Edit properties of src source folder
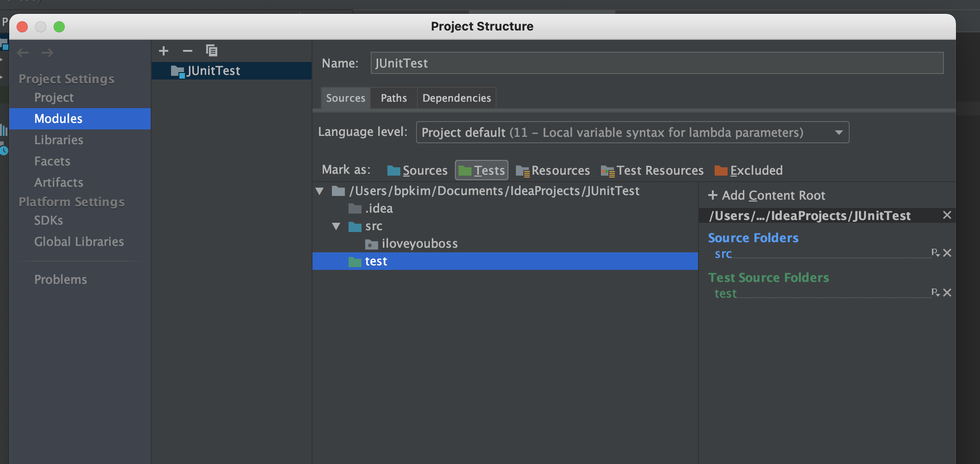The image size is (980, 464). point(935,252)
